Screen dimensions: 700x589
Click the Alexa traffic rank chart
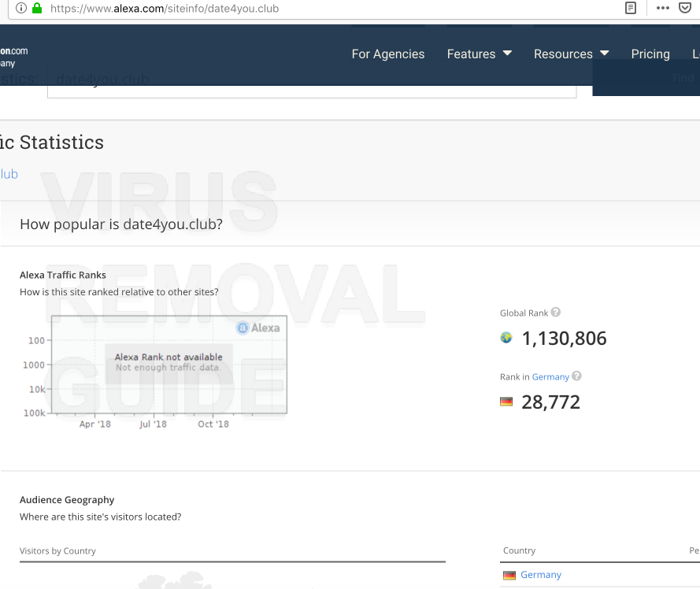pyautogui.click(x=169, y=365)
